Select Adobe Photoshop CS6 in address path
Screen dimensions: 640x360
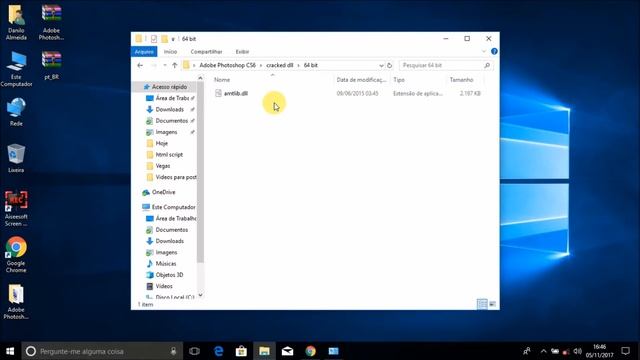(x=227, y=65)
